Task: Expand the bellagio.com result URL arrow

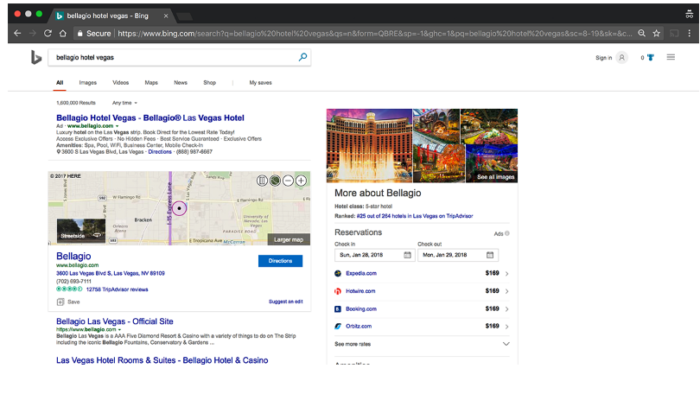Action: (x=120, y=330)
